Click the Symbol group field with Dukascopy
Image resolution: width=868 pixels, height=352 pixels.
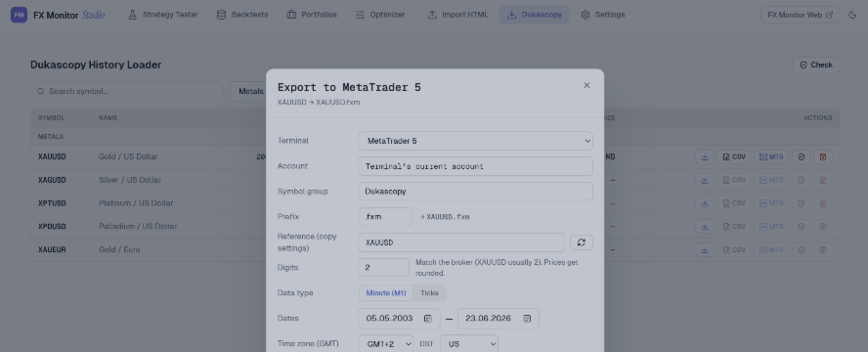click(x=475, y=192)
